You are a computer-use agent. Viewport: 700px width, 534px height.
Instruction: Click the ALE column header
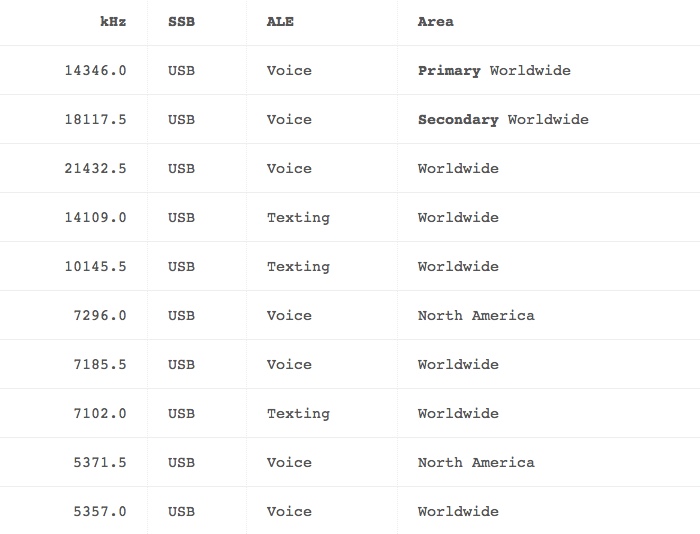coord(280,22)
